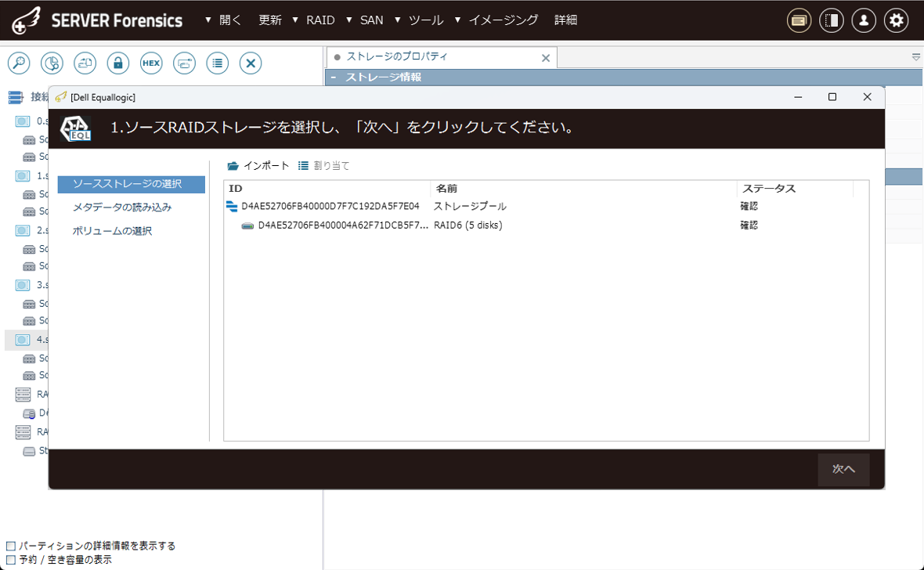Select row D4AE52706FB40000D7F7C192DA5F7E04
Screen dimensions: 924x570
pos(330,206)
